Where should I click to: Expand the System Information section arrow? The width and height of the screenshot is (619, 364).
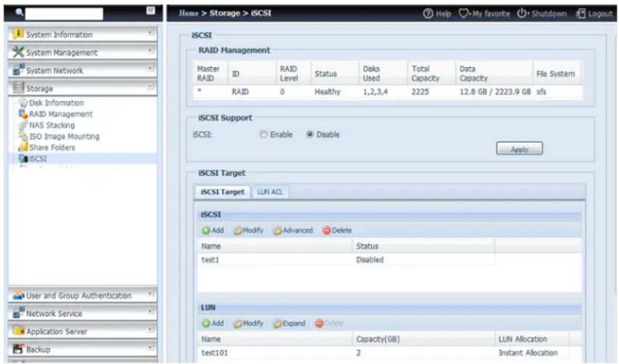pyautogui.click(x=150, y=33)
